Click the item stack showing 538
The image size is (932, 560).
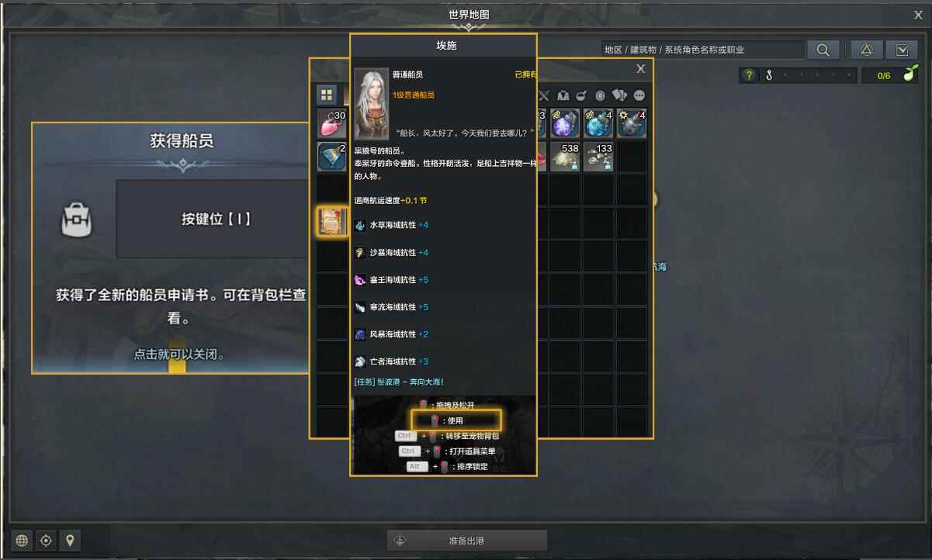coord(566,156)
